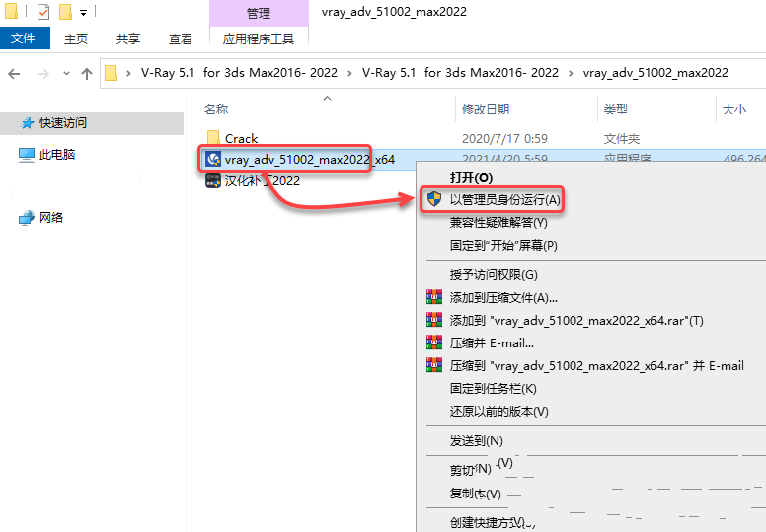Click the properties checkmark quick access icon
Screen dimensions: 766x532
[x=43, y=11]
